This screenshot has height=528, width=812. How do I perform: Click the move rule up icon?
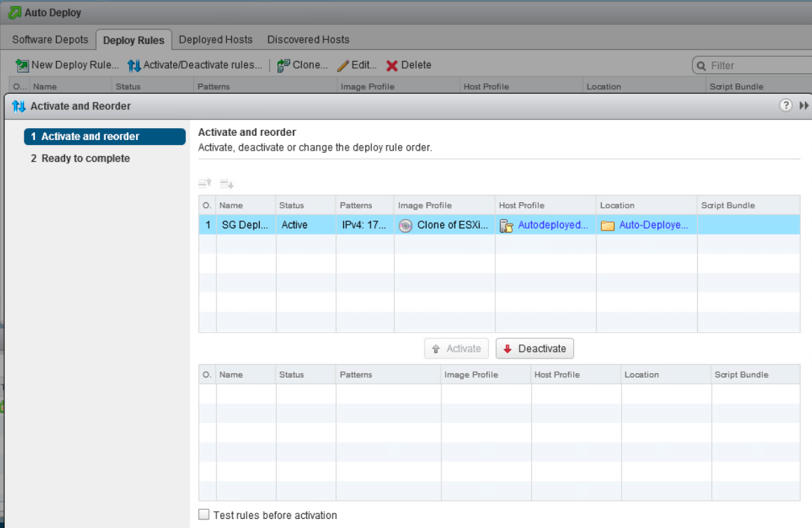coord(205,183)
